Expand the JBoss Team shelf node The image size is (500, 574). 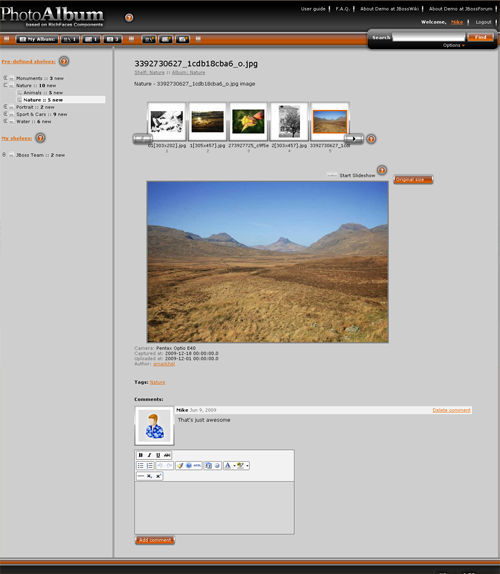click(4, 154)
